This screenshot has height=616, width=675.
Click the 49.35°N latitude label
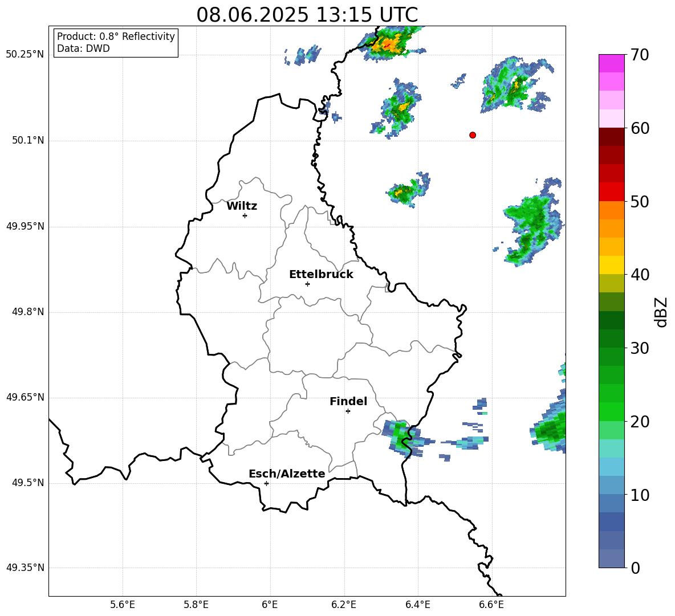[25, 568]
